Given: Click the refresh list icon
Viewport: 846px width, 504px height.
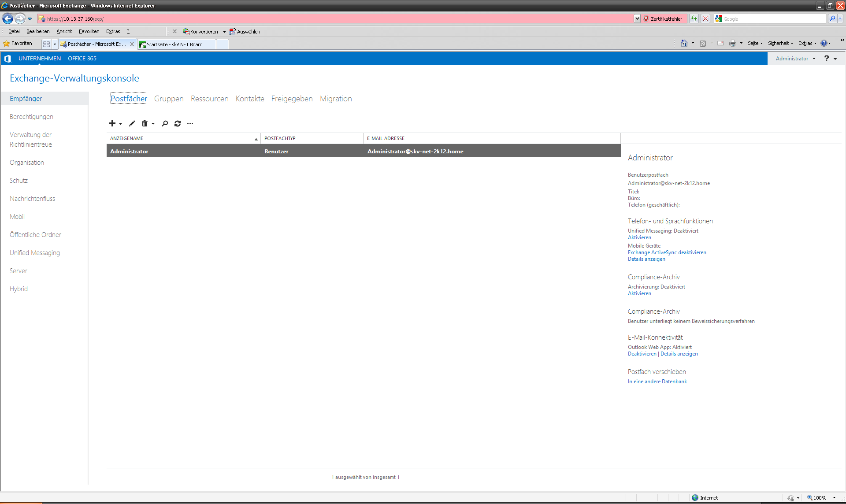Looking at the screenshot, I should [178, 123].
